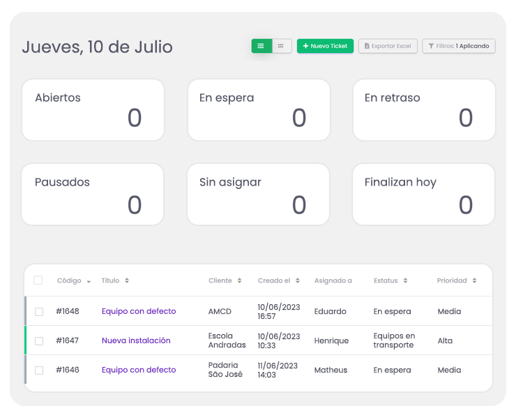Click sort icon beside Creado el

pos(298,280)
